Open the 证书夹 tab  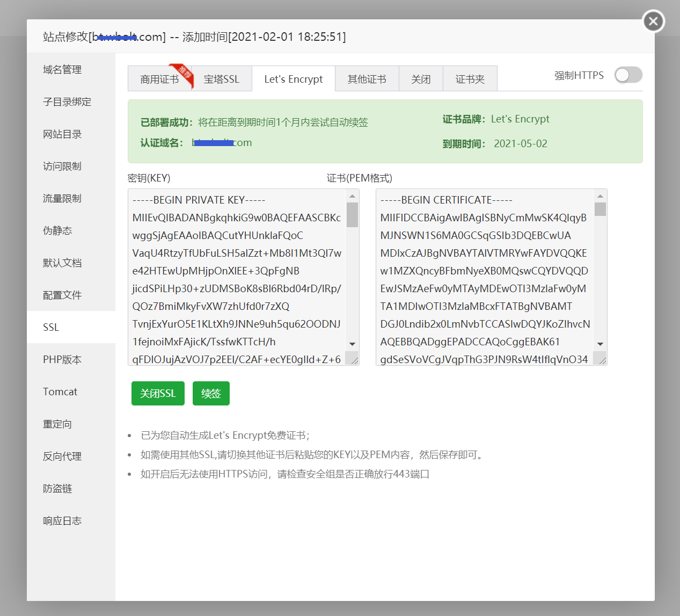point(470,78)
